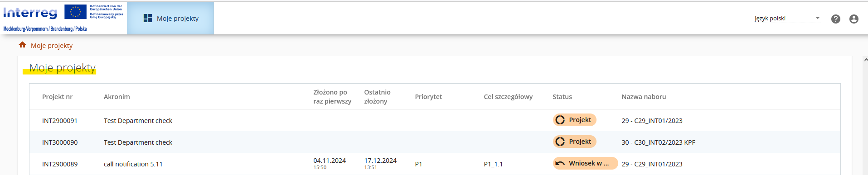Open project INT3000090 row

[435, 142]
